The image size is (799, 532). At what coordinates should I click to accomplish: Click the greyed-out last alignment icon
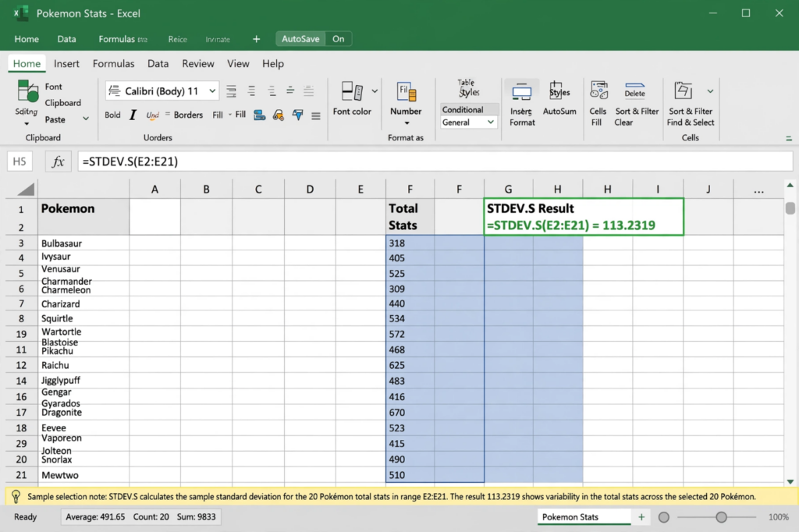click(x=308, y=91)
